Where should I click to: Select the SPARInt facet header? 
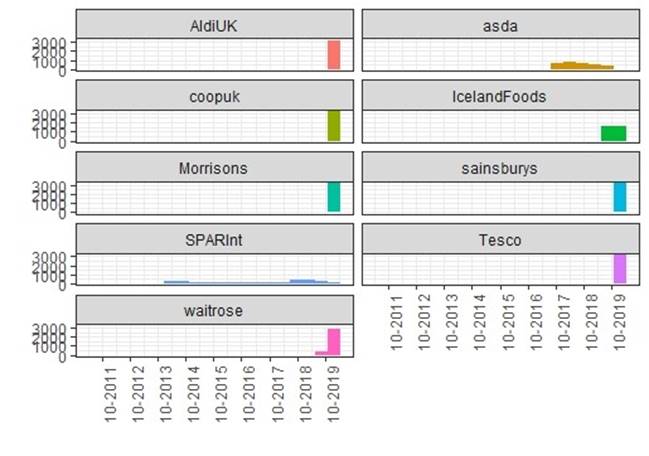[x=214, y=239]
